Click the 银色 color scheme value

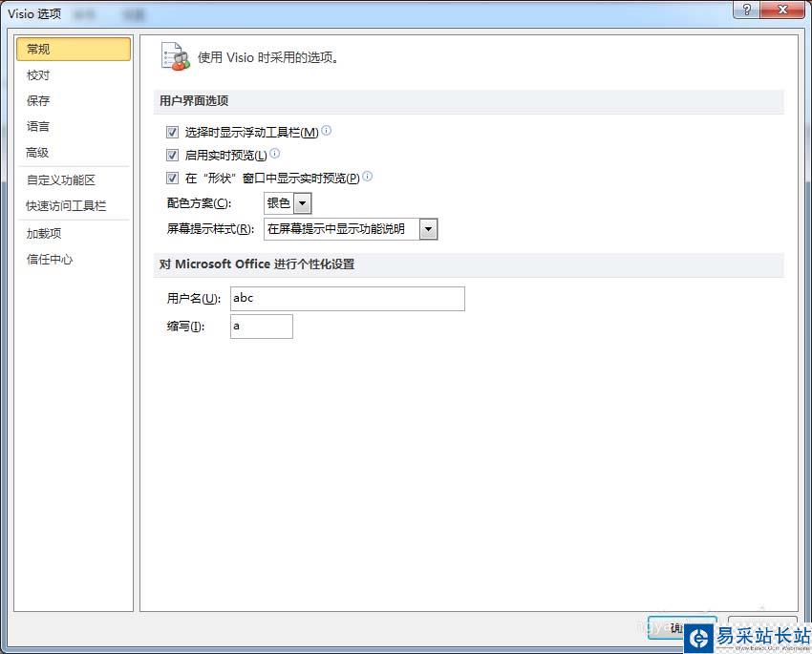point(279,203)
